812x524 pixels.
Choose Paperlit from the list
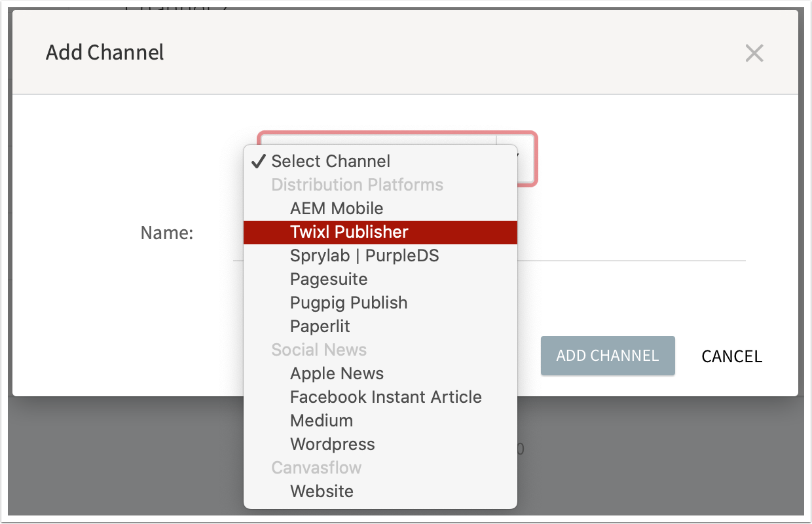(380, 326)
